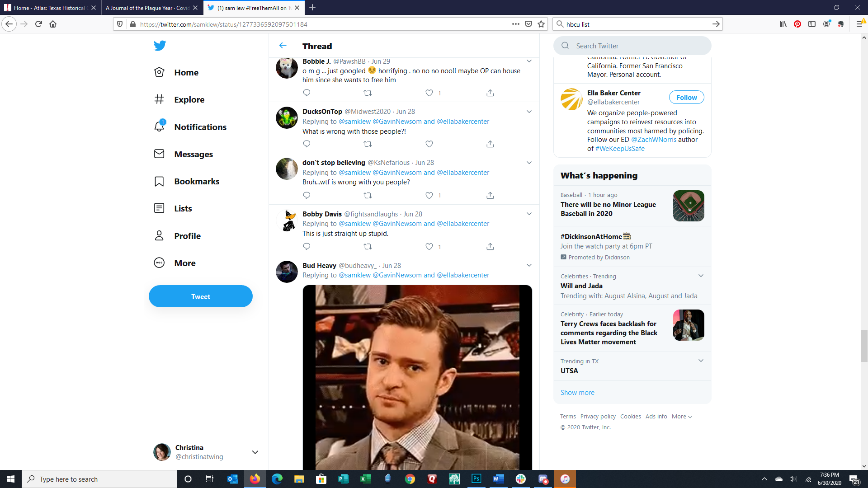Open Pinterest extension in toolbar
Viewport: 868px width, 488px height.
(x=797, y=24)
